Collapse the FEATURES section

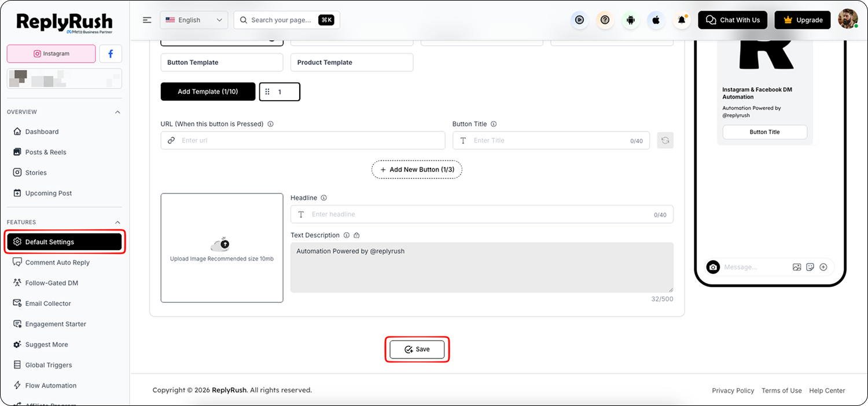point(117,222)
